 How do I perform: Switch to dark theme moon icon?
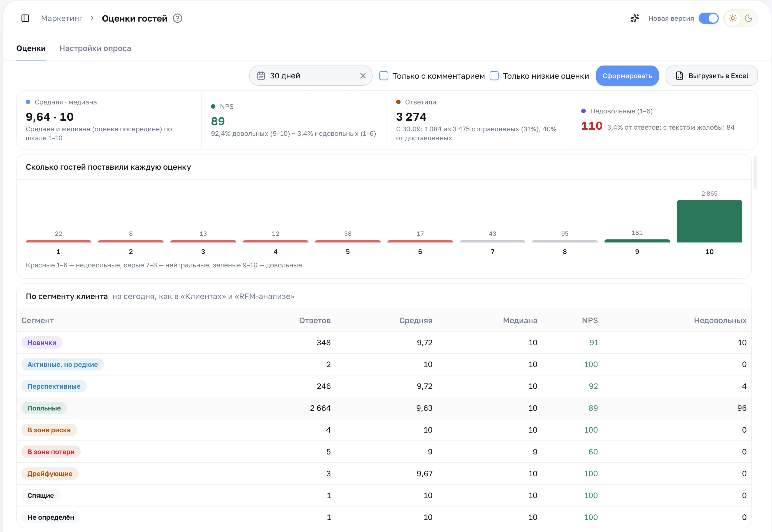point(748,18)
